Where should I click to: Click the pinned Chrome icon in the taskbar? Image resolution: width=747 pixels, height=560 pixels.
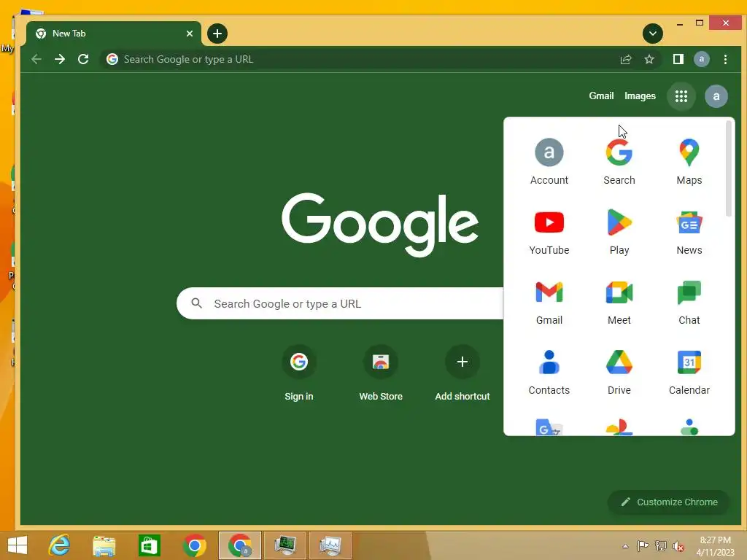[x=194, y=545]
